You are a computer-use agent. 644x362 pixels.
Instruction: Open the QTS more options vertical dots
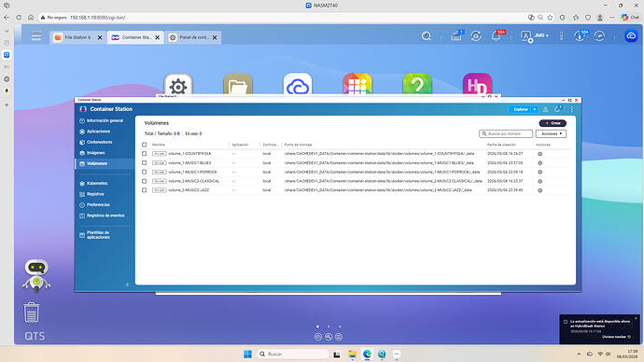562,36
